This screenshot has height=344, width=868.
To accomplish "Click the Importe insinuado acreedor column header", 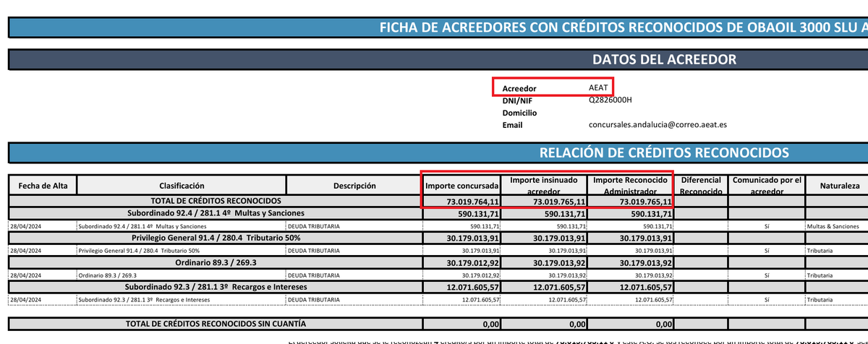I will pos(544,184).
